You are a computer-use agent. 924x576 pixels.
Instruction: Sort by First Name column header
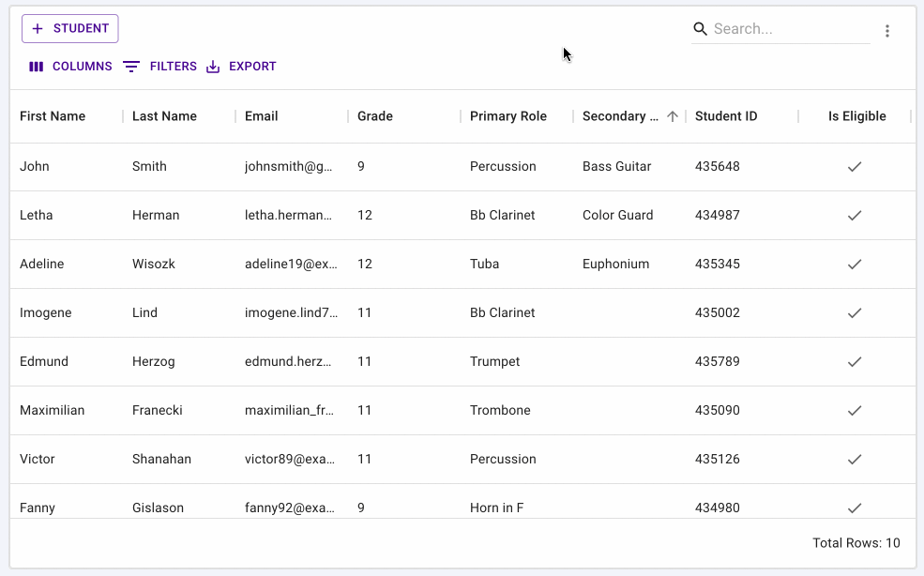53,116
